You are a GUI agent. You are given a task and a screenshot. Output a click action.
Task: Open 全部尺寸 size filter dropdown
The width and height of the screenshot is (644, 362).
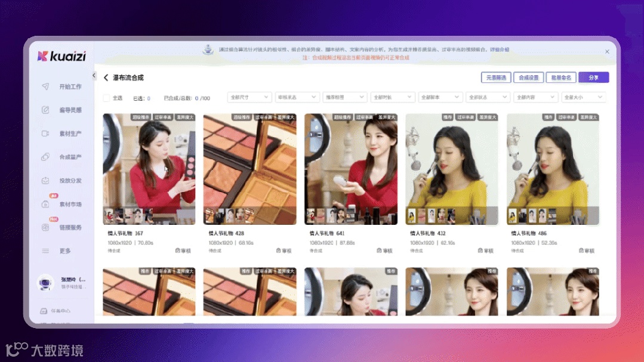[x=249, y=97]
